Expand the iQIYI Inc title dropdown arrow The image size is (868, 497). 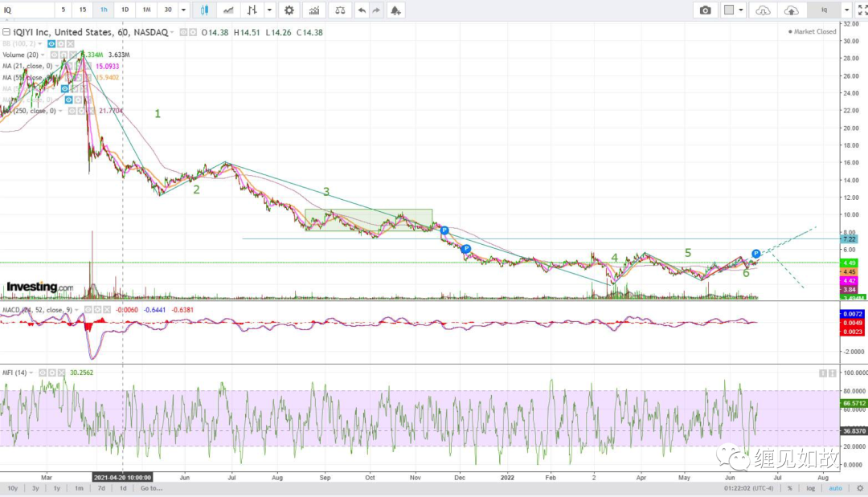click(x=172, y=33)
